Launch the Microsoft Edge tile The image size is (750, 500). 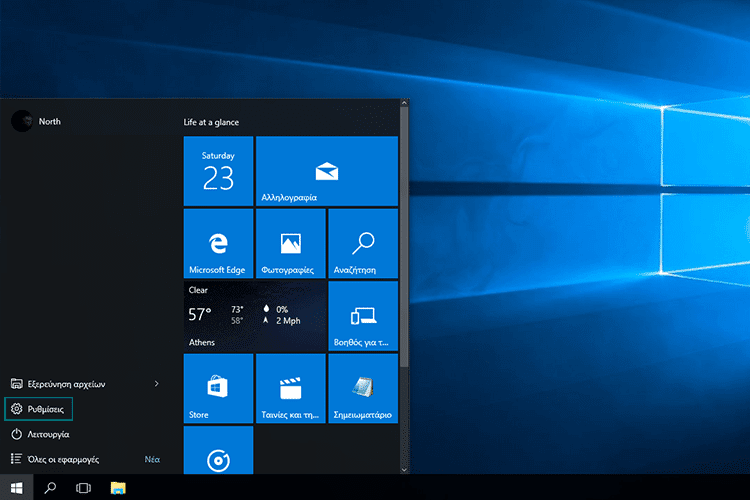[x=218, y=244]
